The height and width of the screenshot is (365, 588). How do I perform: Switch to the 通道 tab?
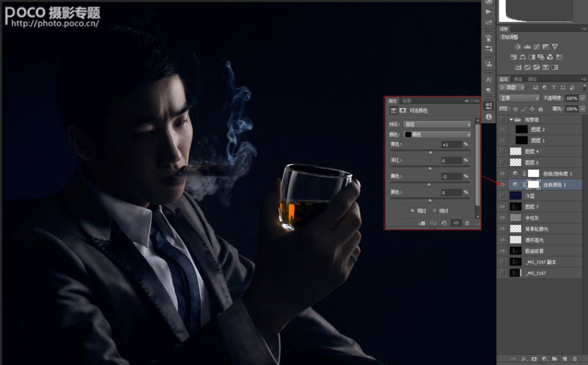pos(519,78)
